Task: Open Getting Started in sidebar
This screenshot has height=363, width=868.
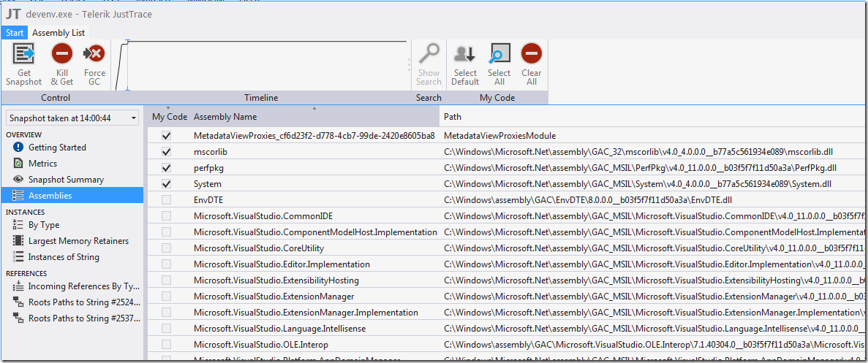Action: tap(57, 148)
